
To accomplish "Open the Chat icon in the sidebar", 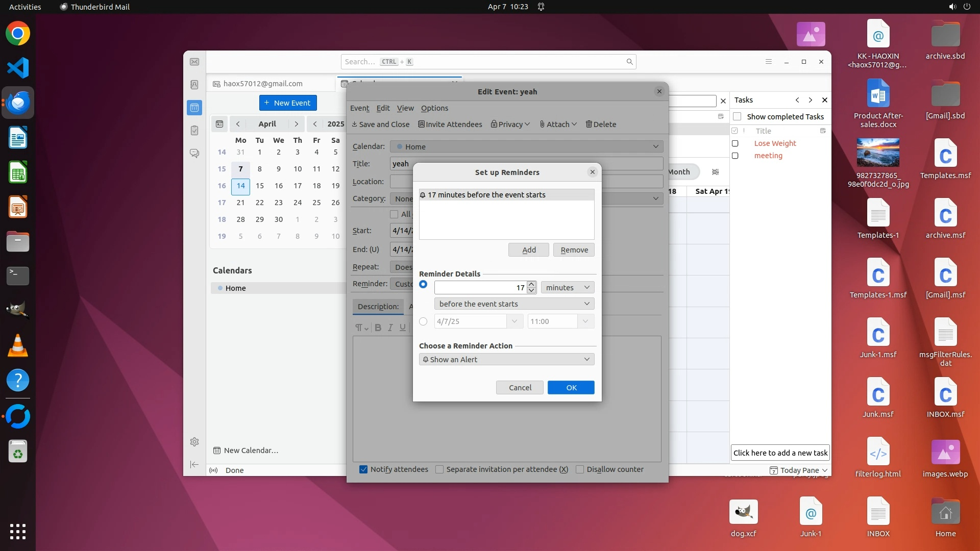I will (x=194, y=153).
